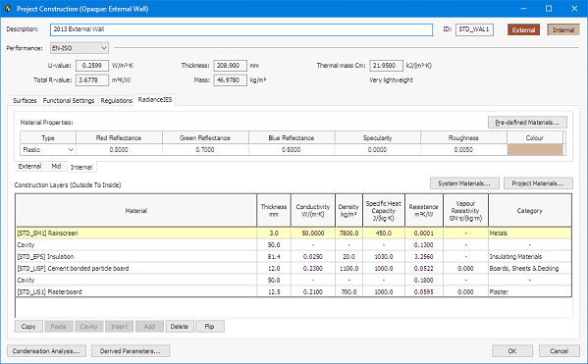Click the Thickness field 208.900
The height and width of the screenshot is (364, 588).
(231, 66)
